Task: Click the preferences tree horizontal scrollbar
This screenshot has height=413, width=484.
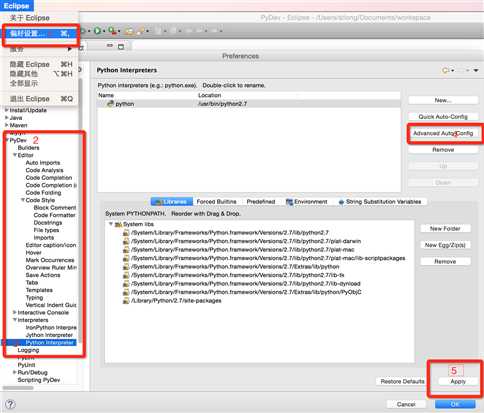Action: (18, 388)
